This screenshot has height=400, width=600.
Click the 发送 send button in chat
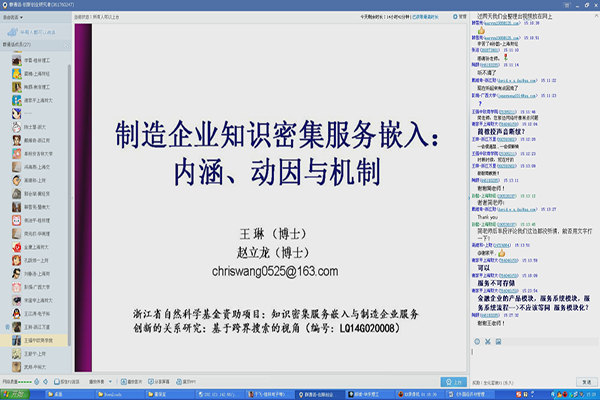pos(586,382)
